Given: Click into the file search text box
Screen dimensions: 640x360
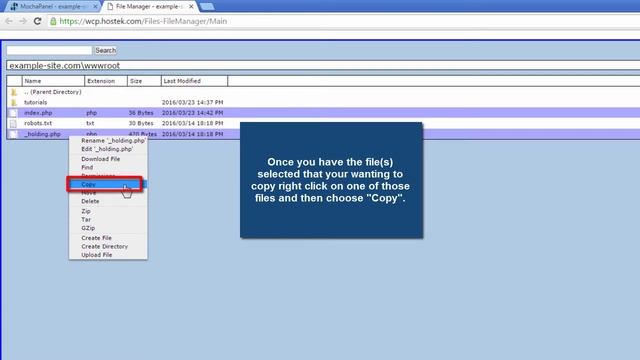Looking at the screenshot, I should (x=49, y=50).
